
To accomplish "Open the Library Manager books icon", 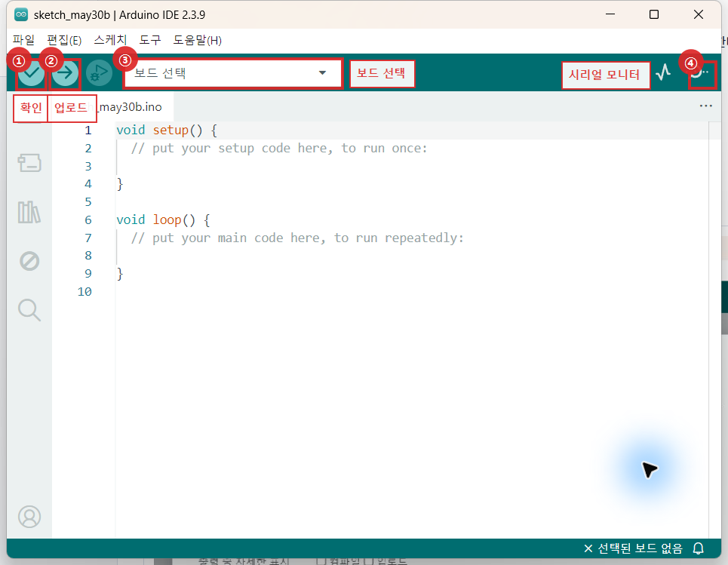I will [29, 212].
